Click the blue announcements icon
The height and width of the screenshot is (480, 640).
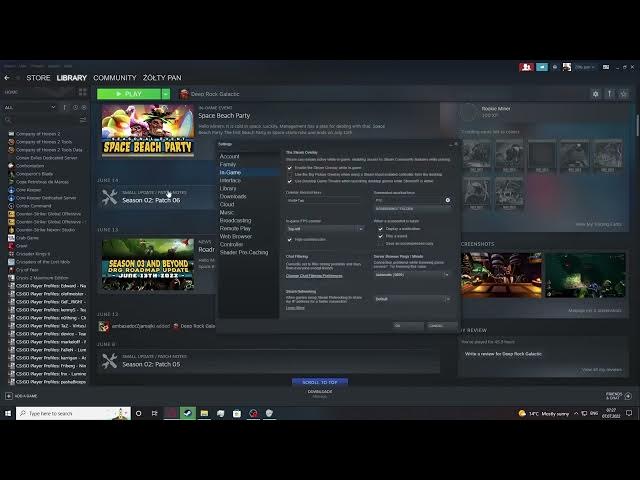tap(542, 67)
